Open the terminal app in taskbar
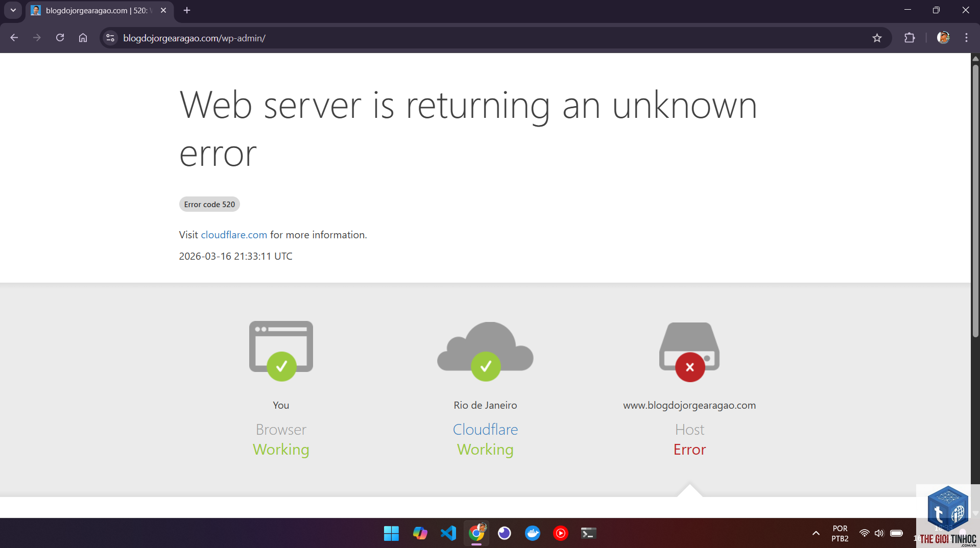The height and width of the screenshot is (548, 980). point(589,533)
